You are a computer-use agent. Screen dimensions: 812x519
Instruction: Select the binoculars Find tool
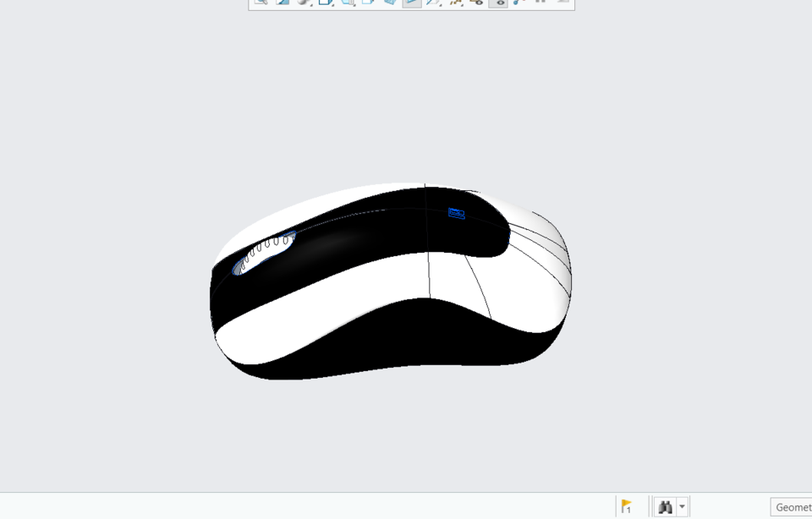[665, 505]
